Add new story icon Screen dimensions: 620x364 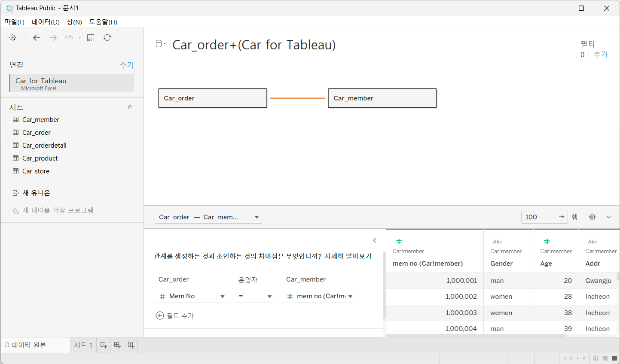click(131, 345)
